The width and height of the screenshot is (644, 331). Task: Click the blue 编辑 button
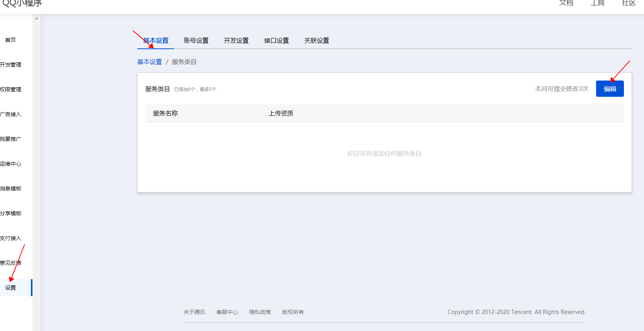pyautogui.click(x=610, y=89)
